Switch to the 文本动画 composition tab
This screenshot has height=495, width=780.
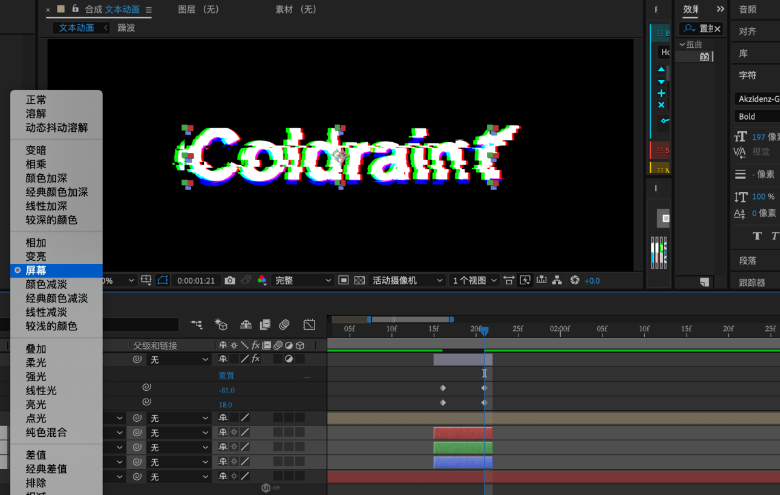[x=76, y=28]
